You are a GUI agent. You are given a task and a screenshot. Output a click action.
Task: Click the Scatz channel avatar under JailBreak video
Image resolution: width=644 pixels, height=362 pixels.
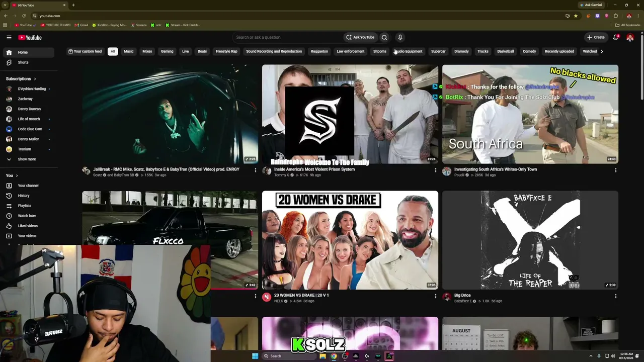coord(87,171)
